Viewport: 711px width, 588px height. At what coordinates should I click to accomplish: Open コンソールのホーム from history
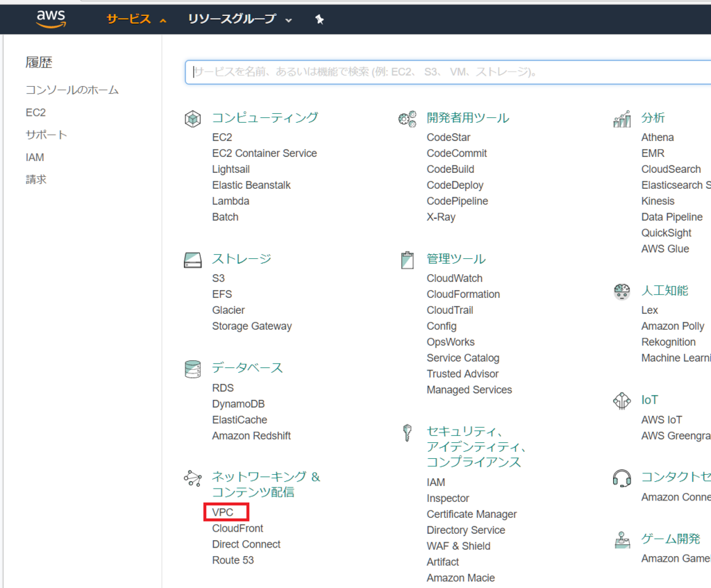point(72,90)
